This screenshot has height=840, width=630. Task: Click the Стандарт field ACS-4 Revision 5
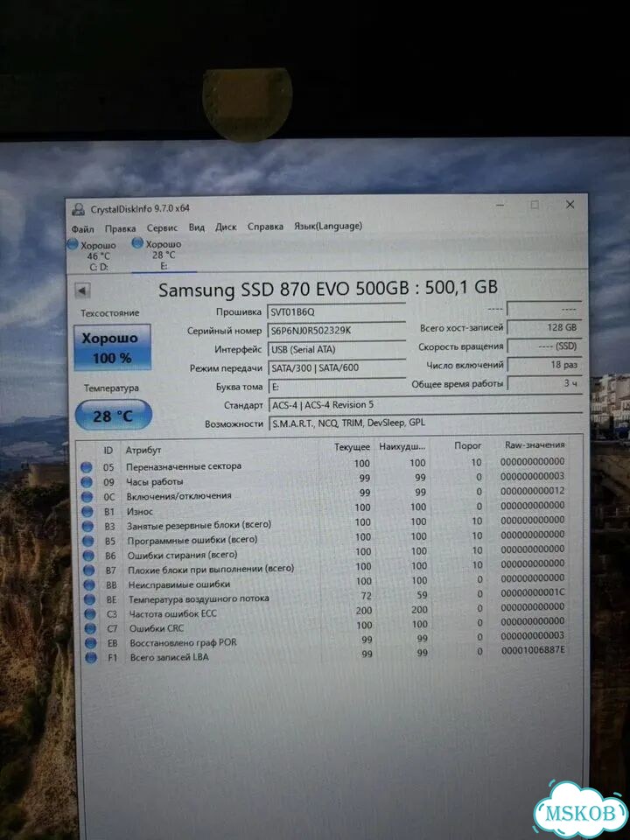pos(424,404)
